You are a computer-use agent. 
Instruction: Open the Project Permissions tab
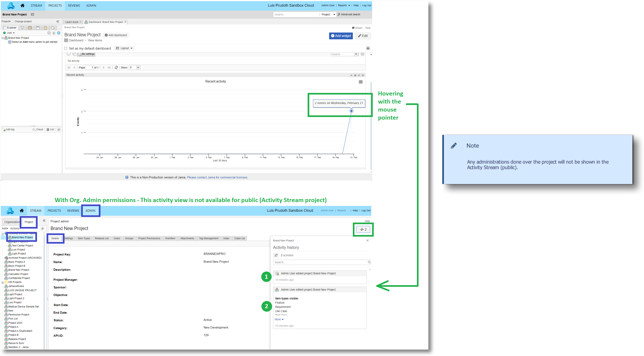(149, 238)
